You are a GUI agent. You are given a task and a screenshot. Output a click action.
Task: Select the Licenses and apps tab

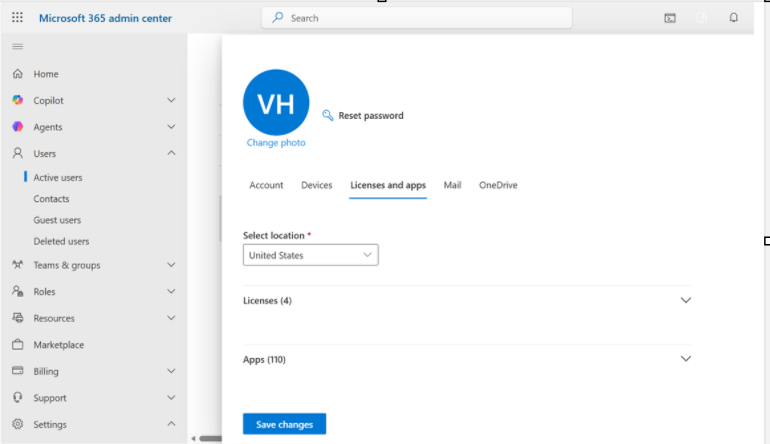[x=388, y=185]
